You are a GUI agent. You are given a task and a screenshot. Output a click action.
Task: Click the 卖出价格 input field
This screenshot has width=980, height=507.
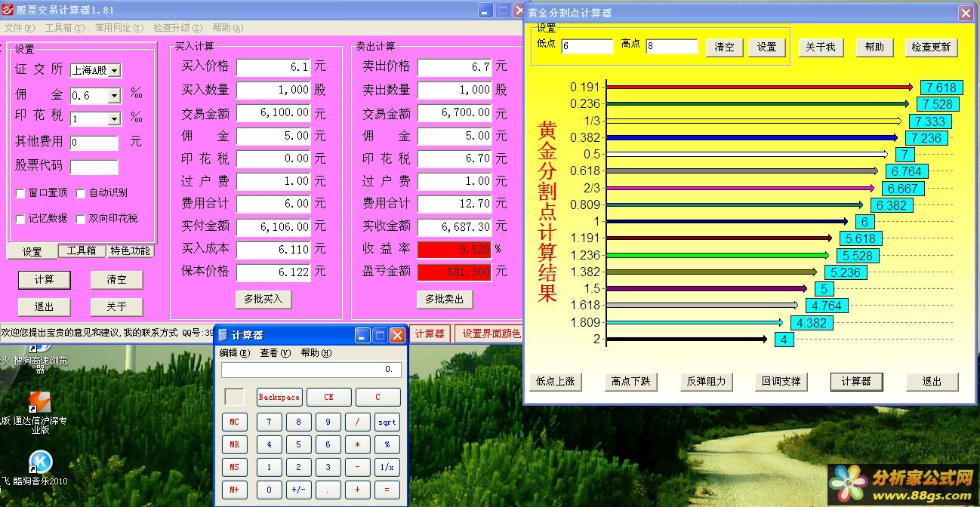[455, 67]
